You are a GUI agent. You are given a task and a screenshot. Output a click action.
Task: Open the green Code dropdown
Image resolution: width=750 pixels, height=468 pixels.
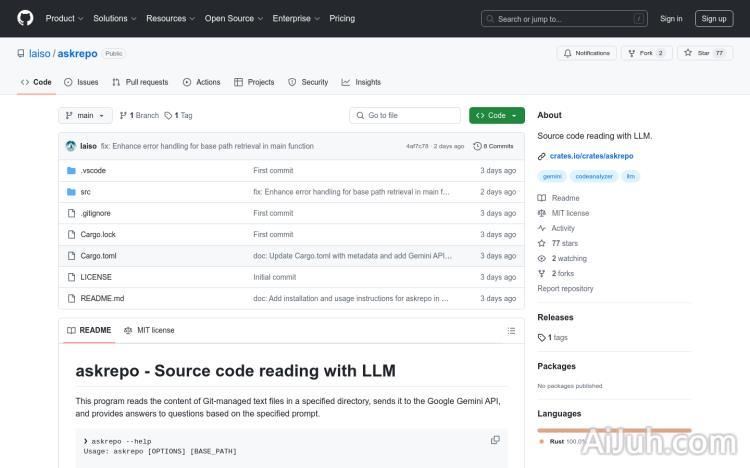[496, 116]
